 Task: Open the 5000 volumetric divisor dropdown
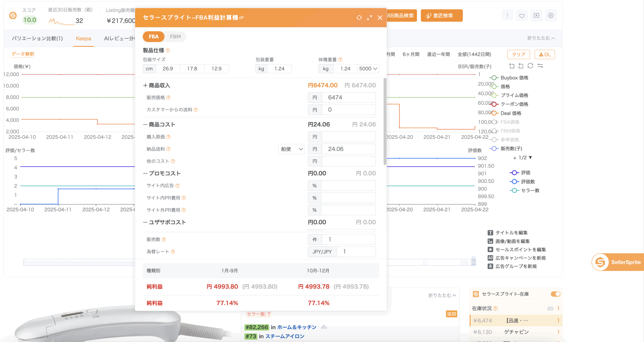(368, 69)
